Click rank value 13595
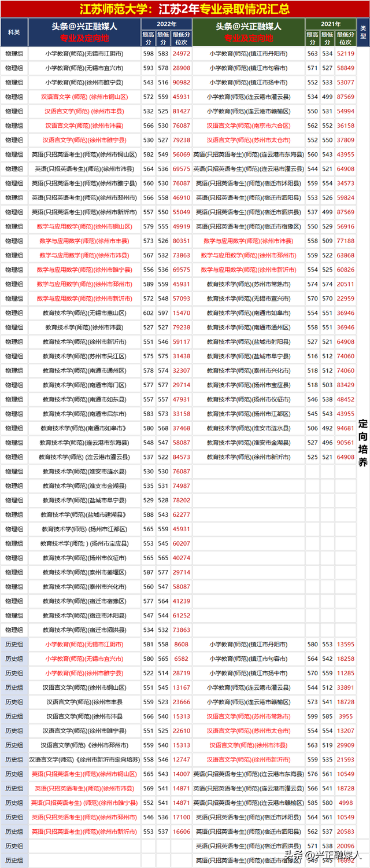Viewport: 370px width, 868px height. (x=346, y=644)
